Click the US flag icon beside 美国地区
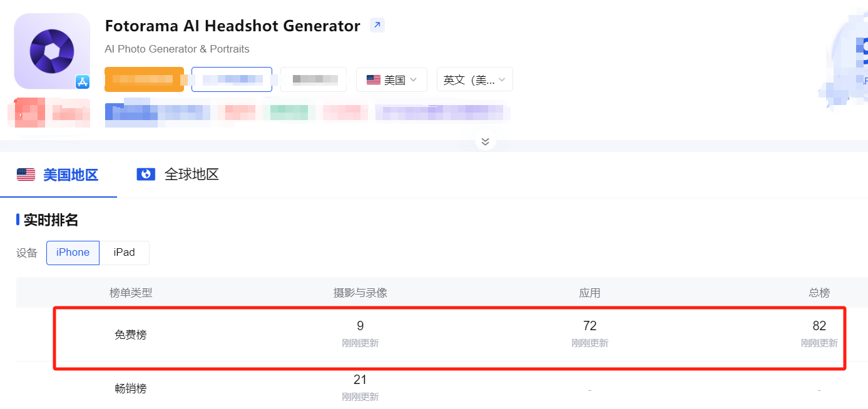 tap(26, 174)
